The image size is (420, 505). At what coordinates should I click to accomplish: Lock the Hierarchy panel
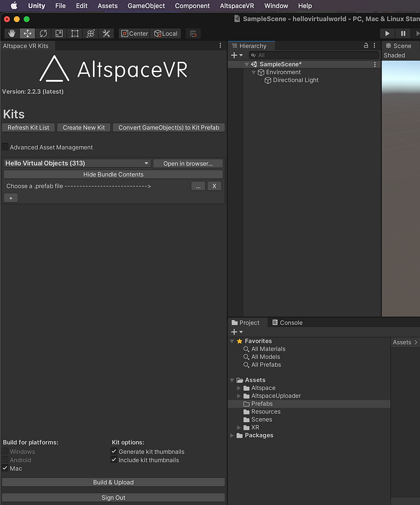coord(366,46)
